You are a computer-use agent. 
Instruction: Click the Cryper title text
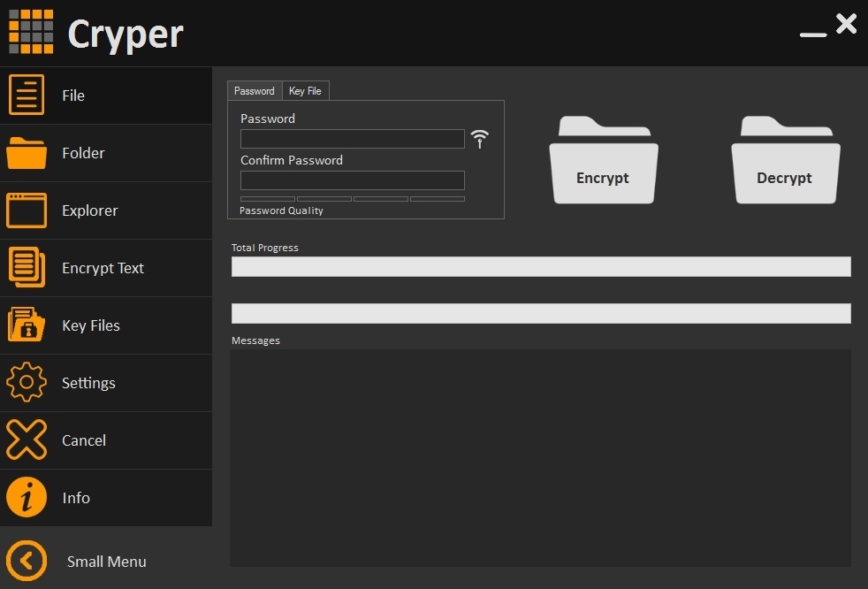(126, 34)
